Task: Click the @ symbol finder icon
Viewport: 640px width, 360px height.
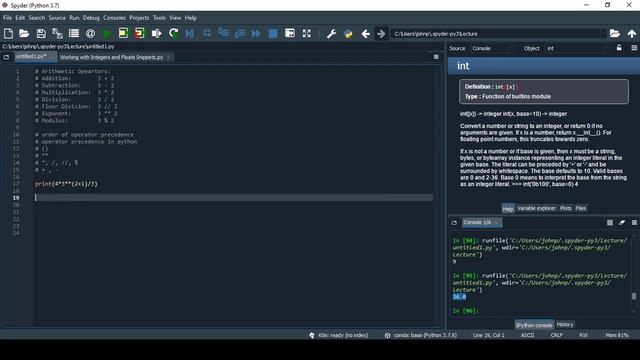Action: [x=90, y=33]
